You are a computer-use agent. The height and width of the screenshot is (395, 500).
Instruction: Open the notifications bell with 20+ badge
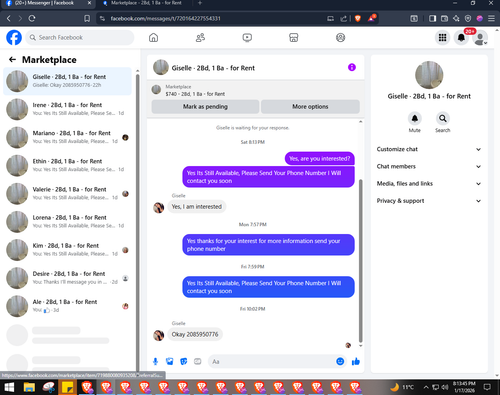click(x=461, y=38)
